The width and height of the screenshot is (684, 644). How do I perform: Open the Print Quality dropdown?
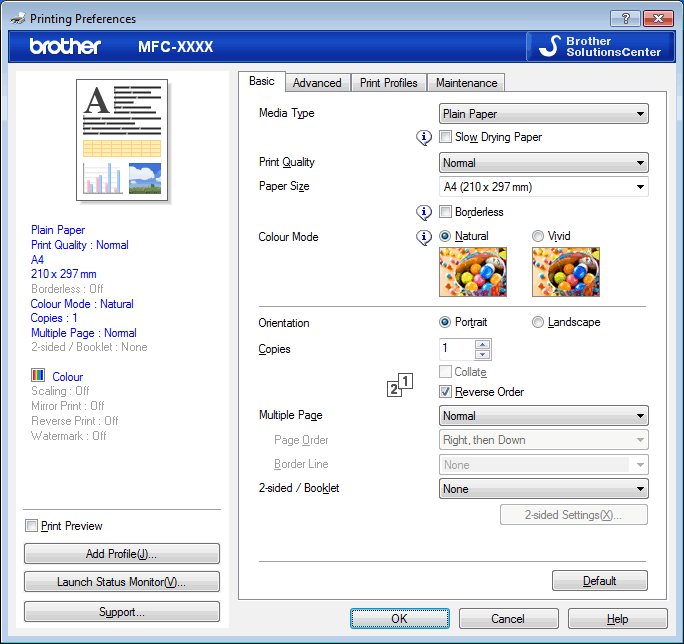point(544,163)
